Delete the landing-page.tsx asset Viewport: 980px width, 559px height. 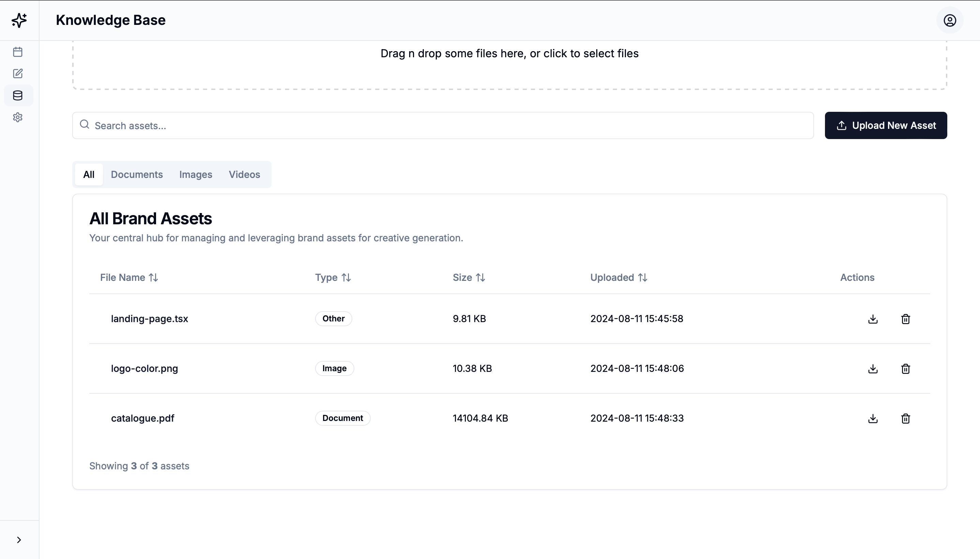click(x=905, y=319)
